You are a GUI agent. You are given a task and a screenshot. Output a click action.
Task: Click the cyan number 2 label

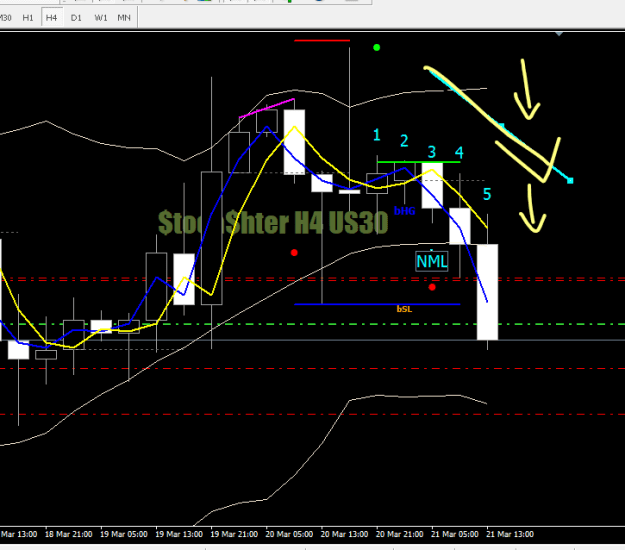click(404, 141)
